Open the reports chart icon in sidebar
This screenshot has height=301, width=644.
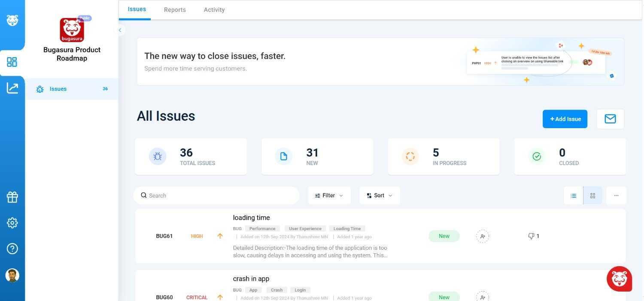coord(12,88)
